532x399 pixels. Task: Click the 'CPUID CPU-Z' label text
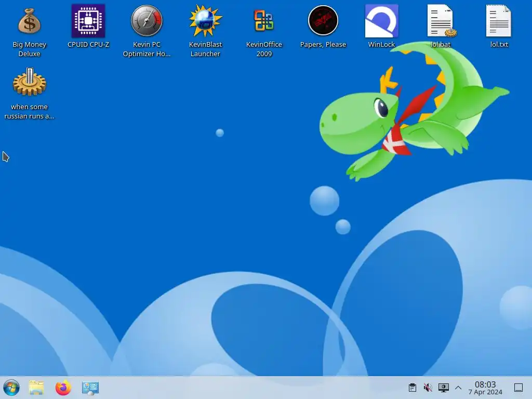88,45
